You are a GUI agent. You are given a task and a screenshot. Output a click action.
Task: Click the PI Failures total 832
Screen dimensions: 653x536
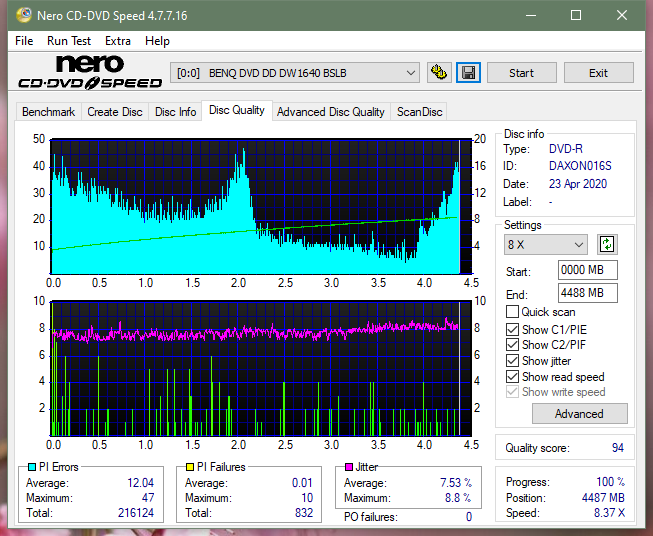coord(304,513)
